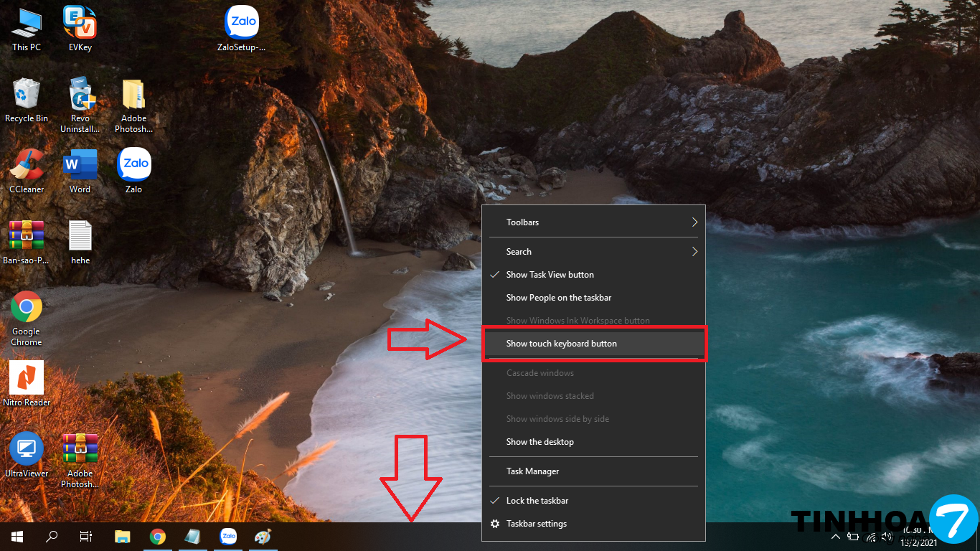Select the CCleaner desktop icon
The image size is (980, 551).
tap(27, 170)
